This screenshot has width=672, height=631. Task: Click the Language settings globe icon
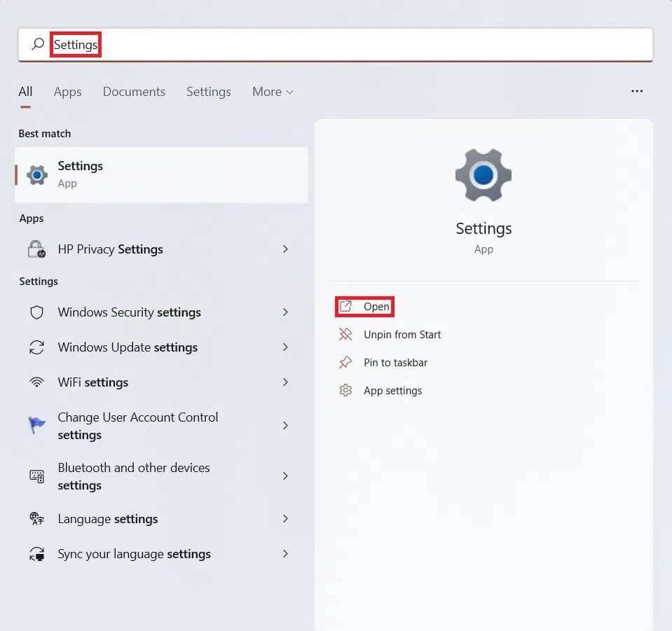click(37, 519)
